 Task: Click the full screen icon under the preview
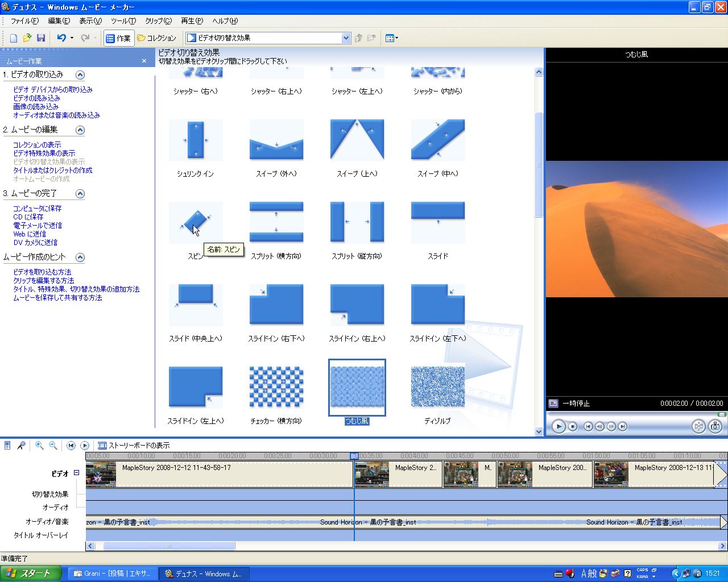tap(553, 403)
